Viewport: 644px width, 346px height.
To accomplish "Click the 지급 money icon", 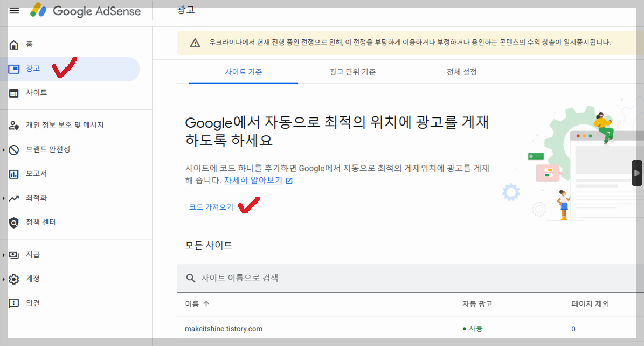I will pos(14,255).
